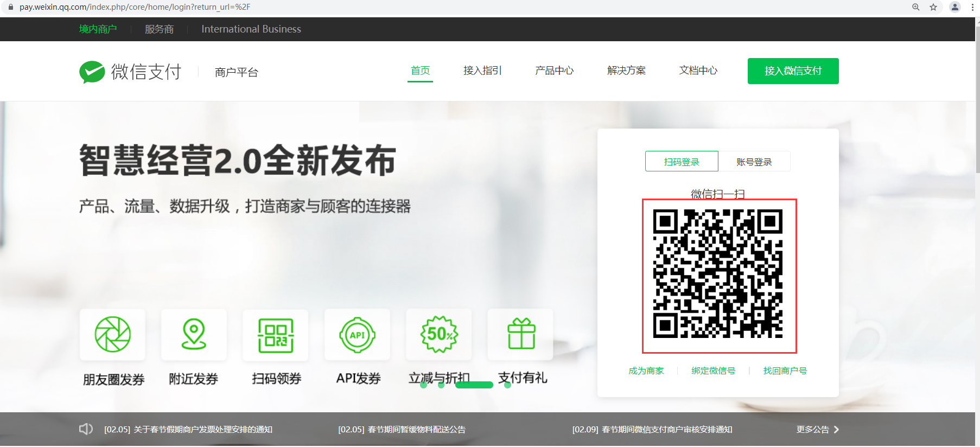Click the padlock site info icon
The width and height of the screenshot is (980, 447).
click(x=10, y=7)
